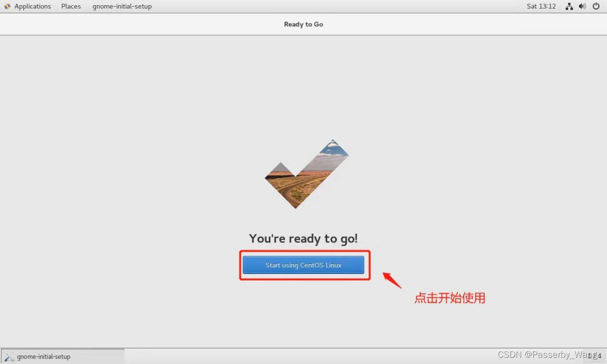Click the Ready to Go window title

coord(303,24)
